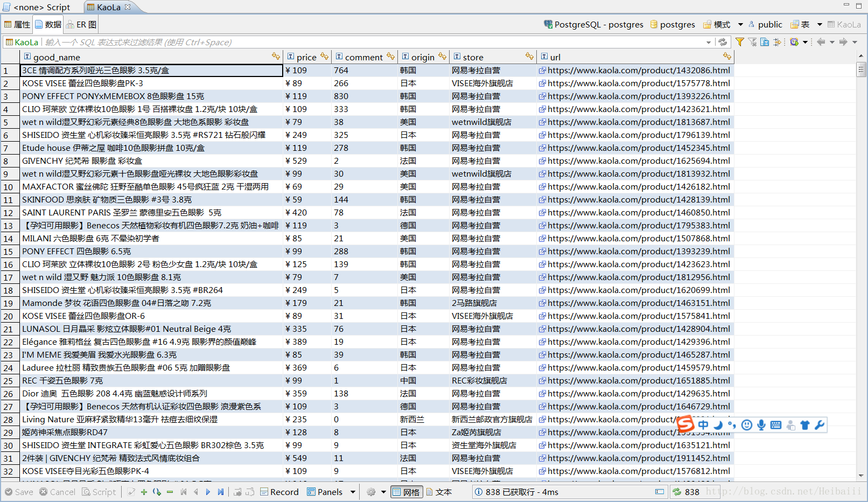Open column transform settings icon
This screenshot has height=502, width=868.
777,42
